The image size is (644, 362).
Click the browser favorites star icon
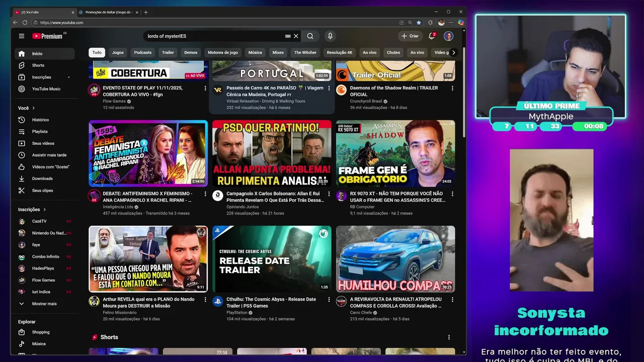pyautogui.click(x=419, y=23)
